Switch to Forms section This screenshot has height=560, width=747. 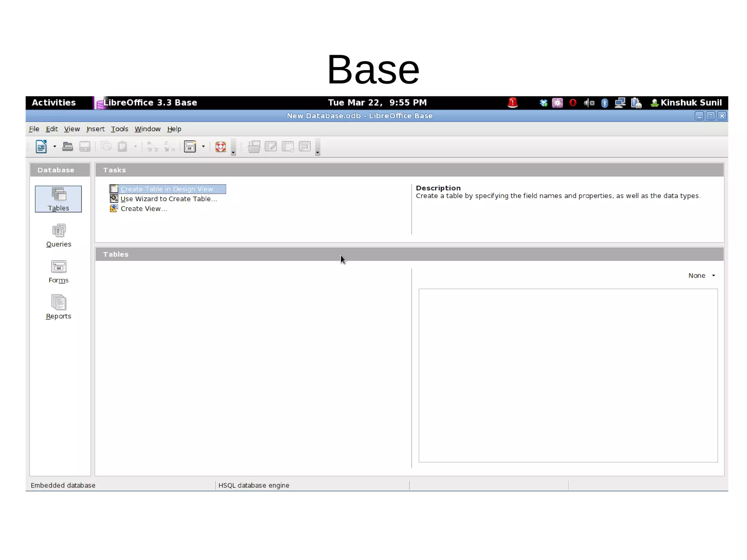(58, 271)
